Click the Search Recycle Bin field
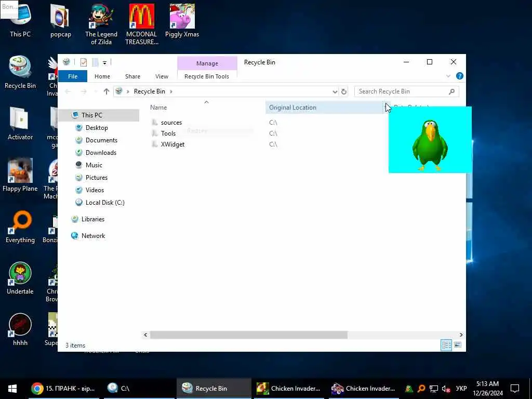The height and width of the screenshot is (399, 532). 406,91
